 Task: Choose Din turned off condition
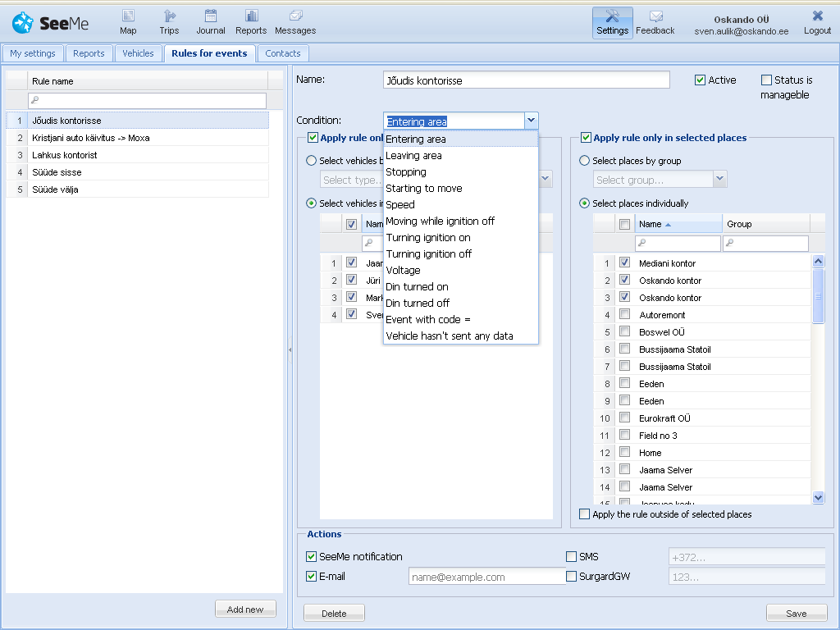tap(461, 304)
